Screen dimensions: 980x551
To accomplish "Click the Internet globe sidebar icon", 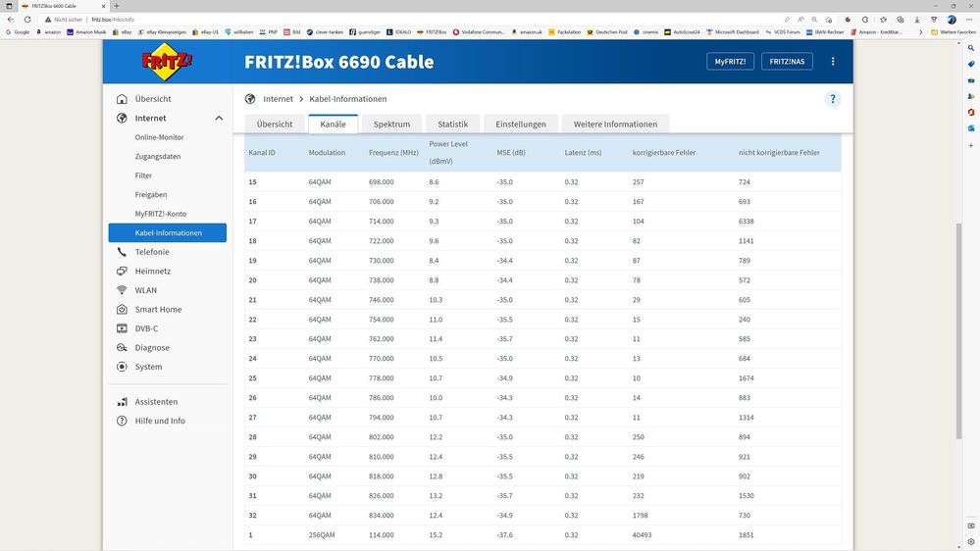I will tap(122, 118).
